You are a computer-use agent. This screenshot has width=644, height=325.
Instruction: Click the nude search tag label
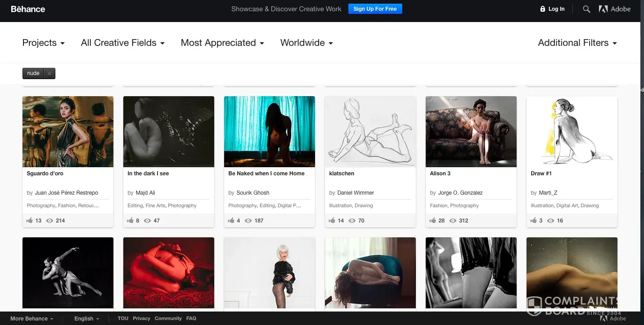[33, 73]
